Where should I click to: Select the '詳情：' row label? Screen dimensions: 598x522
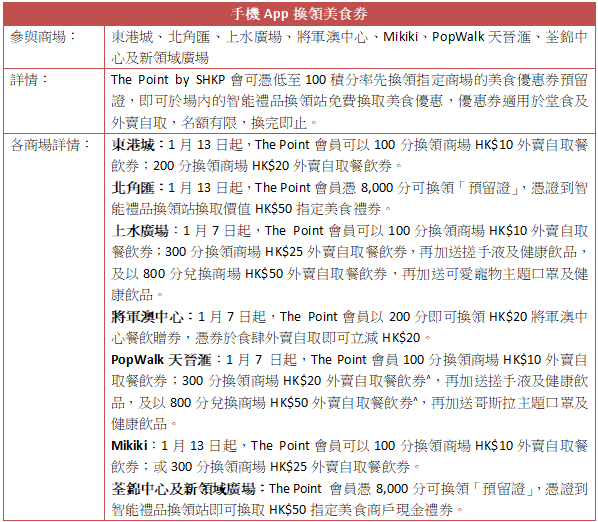tap(29, 80)
